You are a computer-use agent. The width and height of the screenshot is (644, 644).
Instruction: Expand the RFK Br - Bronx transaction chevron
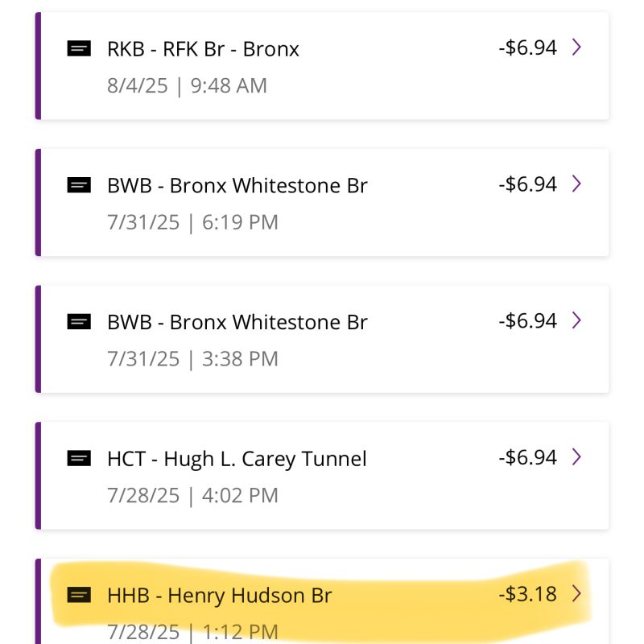[576, 47]
